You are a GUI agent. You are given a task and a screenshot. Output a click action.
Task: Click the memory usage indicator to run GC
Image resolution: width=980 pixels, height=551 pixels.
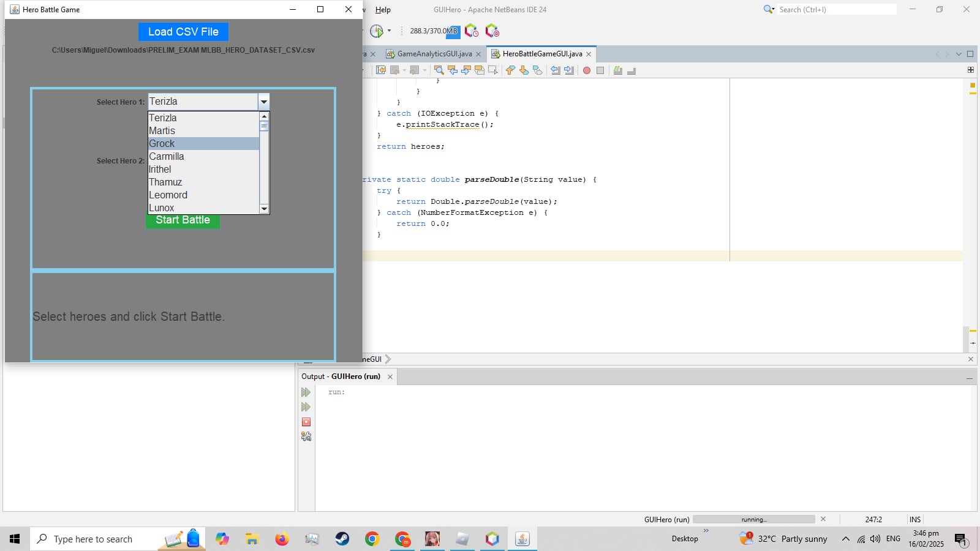(434, 31)
